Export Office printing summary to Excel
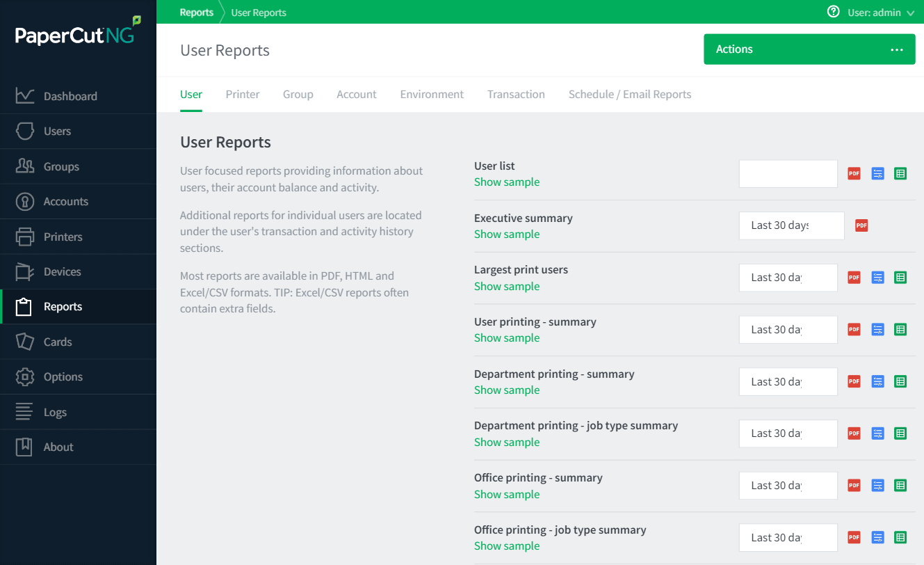The image size is (924, 565). (x=900, y=486)
